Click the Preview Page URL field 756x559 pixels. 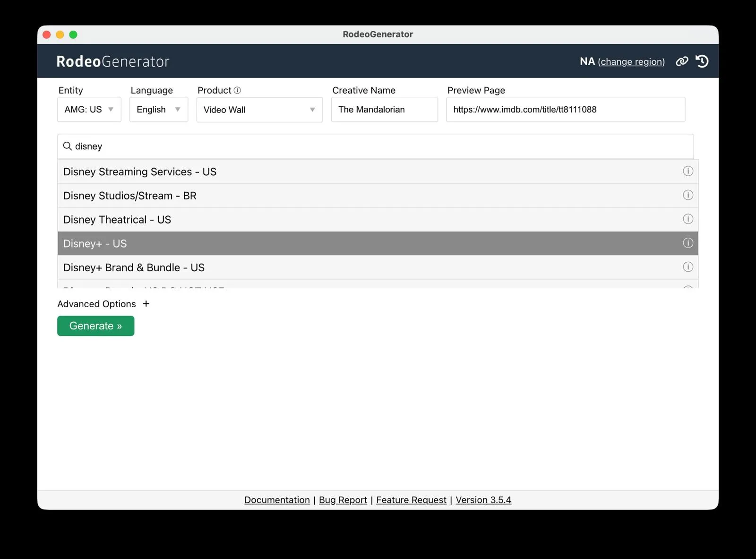pyautogui.click(x=566, y=110)
